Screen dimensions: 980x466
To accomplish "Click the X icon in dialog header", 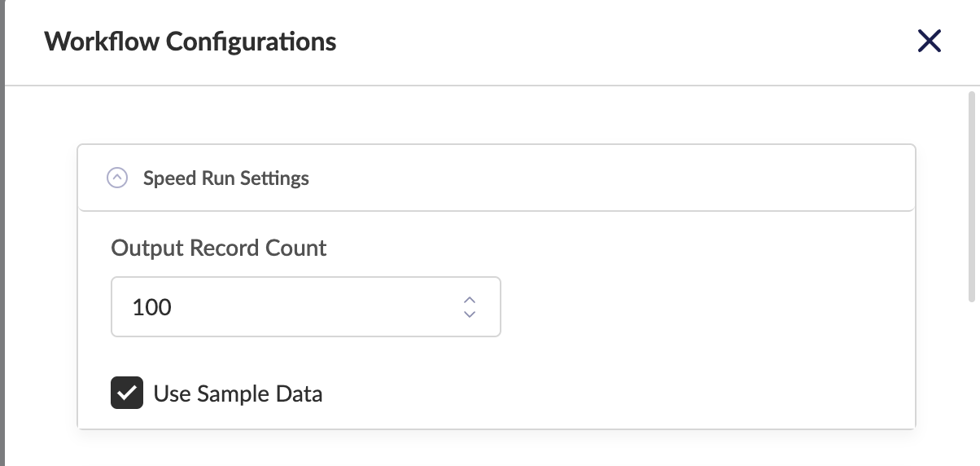I will 929,42.
